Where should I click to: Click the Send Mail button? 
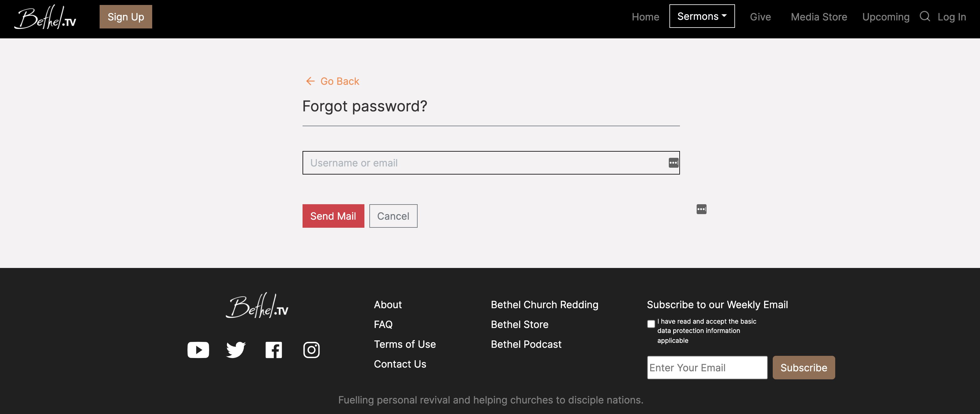click(x=333, y=216)
